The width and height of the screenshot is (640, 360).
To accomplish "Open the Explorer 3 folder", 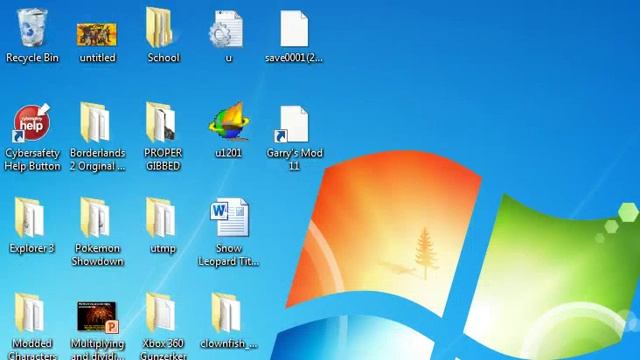I will (29, 218).
